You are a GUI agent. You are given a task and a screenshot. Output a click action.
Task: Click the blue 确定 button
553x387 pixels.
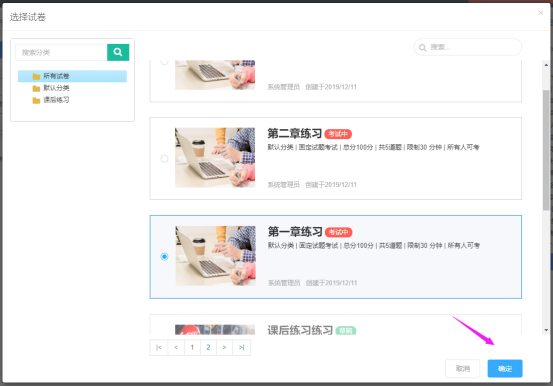coord(505,369)
